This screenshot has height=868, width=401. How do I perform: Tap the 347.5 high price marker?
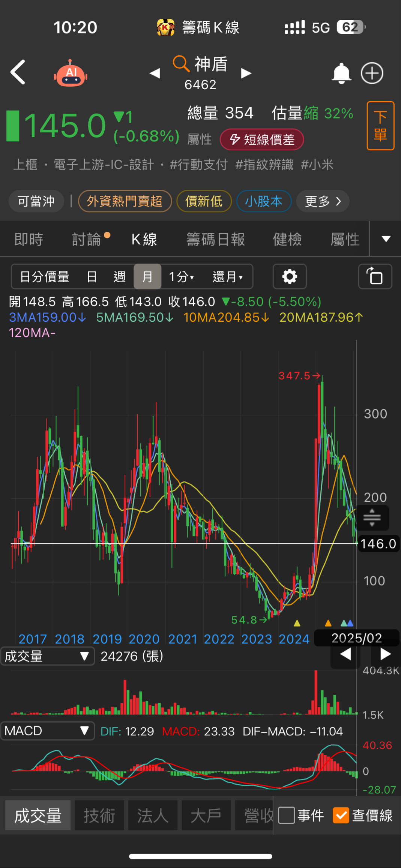[x=299, y=376]
